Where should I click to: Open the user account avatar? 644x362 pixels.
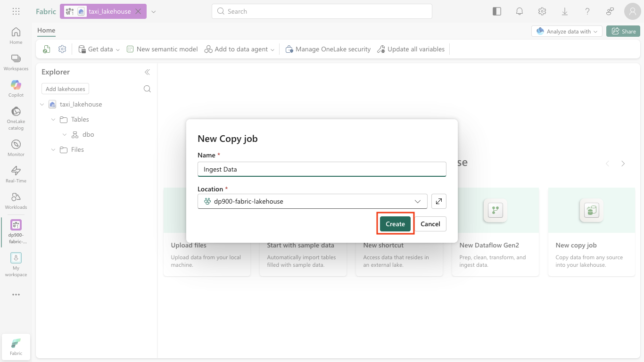[632, 11]
